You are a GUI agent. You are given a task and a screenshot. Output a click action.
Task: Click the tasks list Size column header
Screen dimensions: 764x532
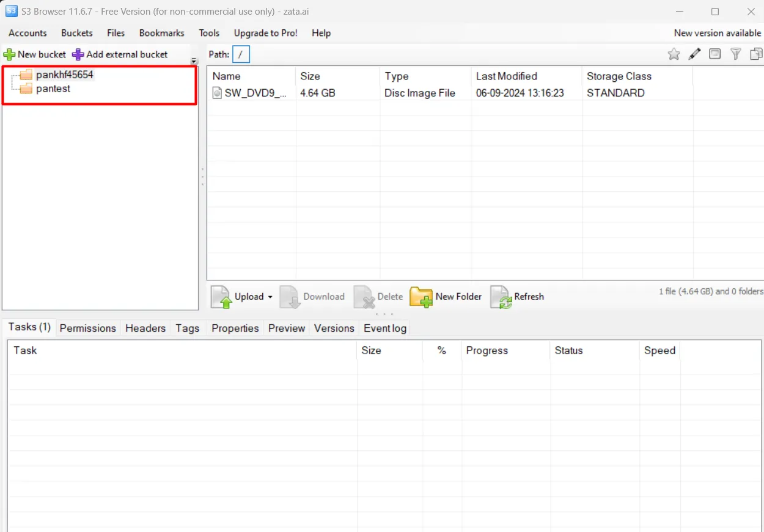point(389,351)
